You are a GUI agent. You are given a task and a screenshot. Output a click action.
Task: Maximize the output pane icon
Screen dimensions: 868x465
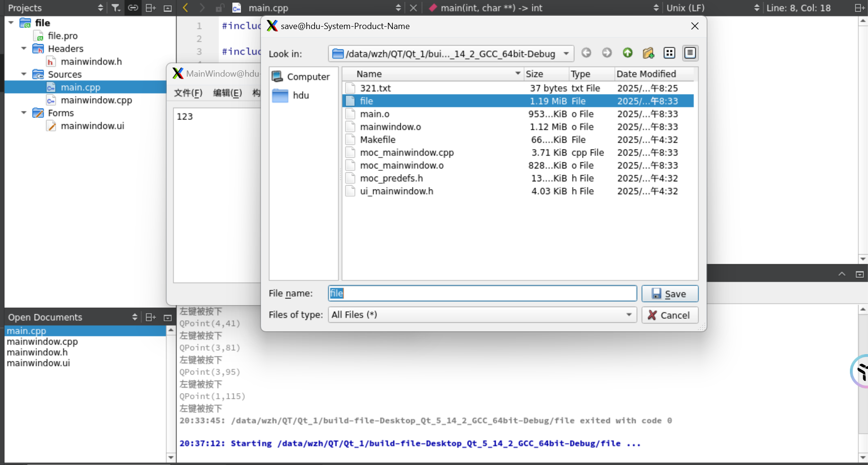[859, 274]
